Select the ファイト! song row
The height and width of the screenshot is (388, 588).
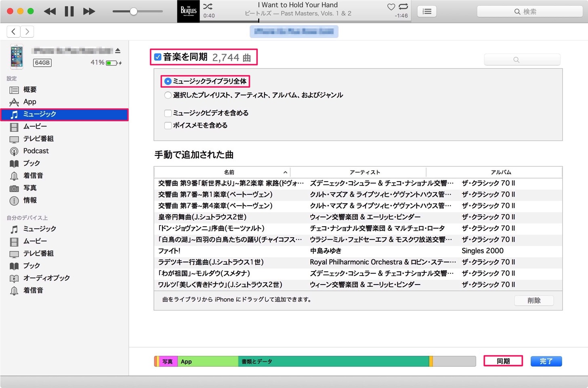(x=358, y=251)
